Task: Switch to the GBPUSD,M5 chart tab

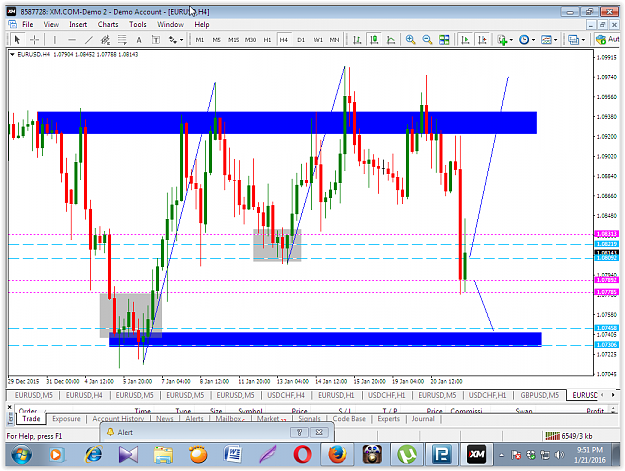Action: click(x=539, y=395)
